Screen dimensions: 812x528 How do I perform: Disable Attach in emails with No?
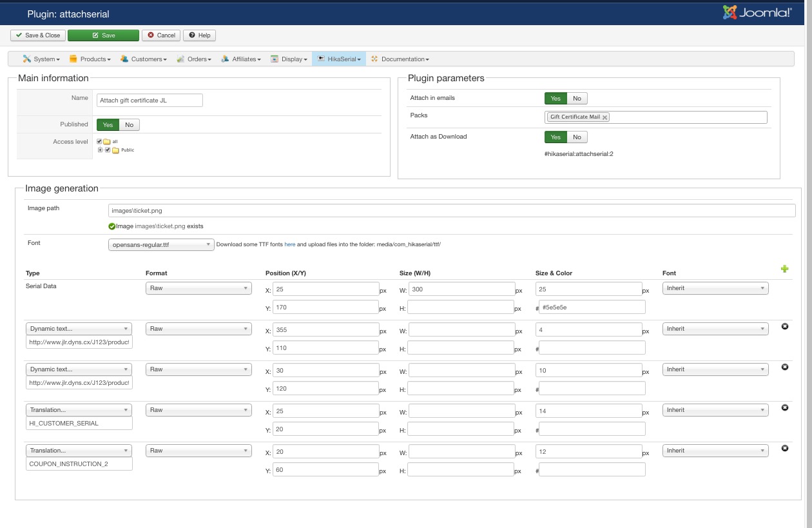coord(577,99)
